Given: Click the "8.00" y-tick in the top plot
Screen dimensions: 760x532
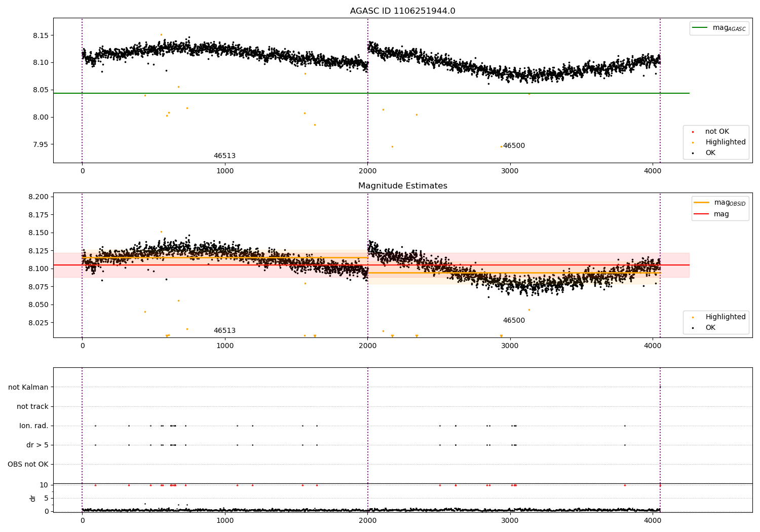Looking at the screenshot, I should click(x=41, y=118).
